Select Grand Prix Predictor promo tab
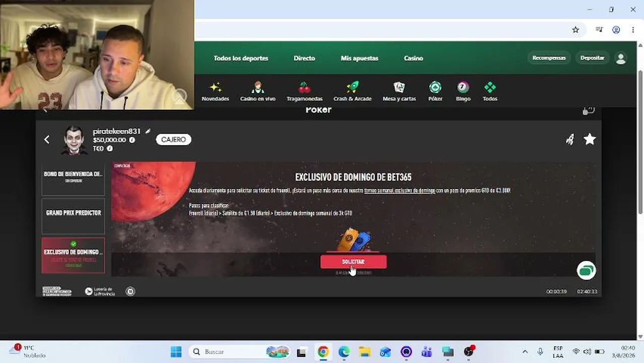 [x=73, y=216]
